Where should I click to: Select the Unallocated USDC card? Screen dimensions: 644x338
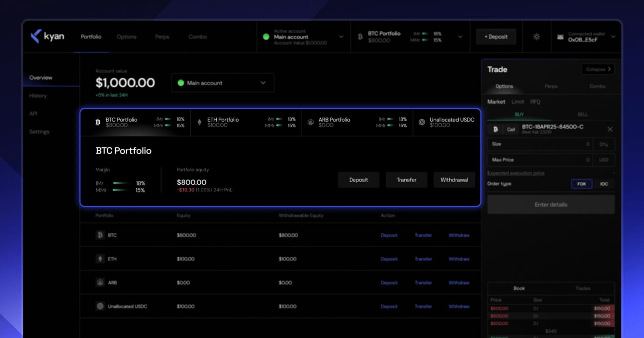tap(447, 122)
